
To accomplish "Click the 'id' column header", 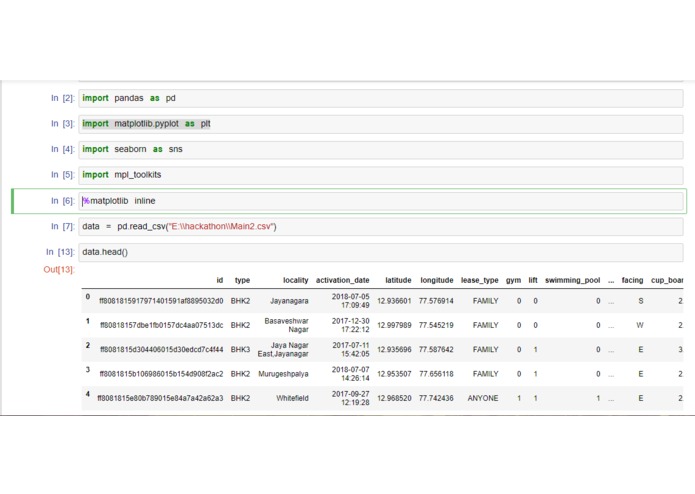I will coord(220,280).
